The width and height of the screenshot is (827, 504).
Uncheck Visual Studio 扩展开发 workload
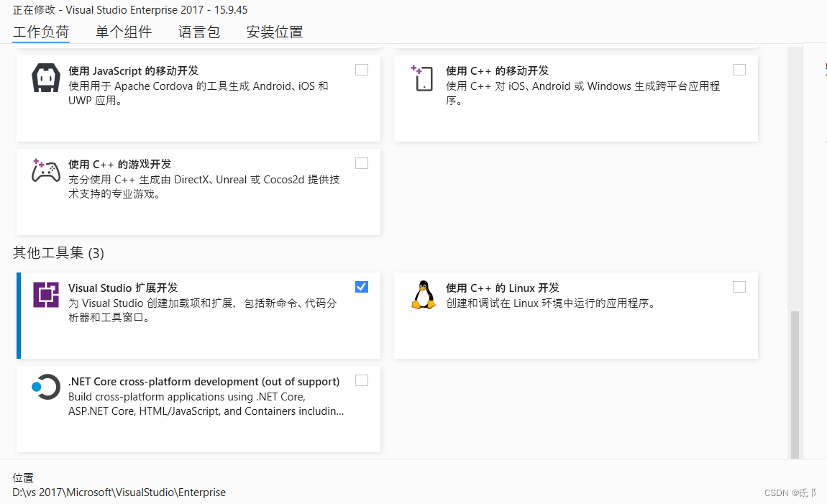pos(362,287)
